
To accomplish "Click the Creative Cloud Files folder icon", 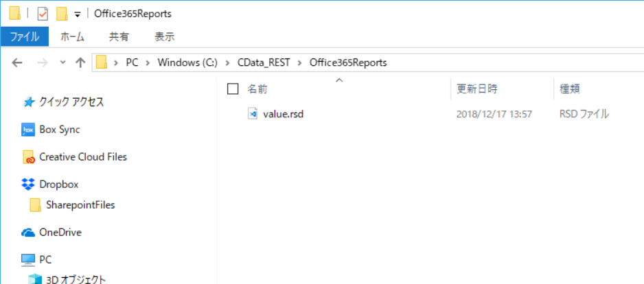I will tap(28, 157).
